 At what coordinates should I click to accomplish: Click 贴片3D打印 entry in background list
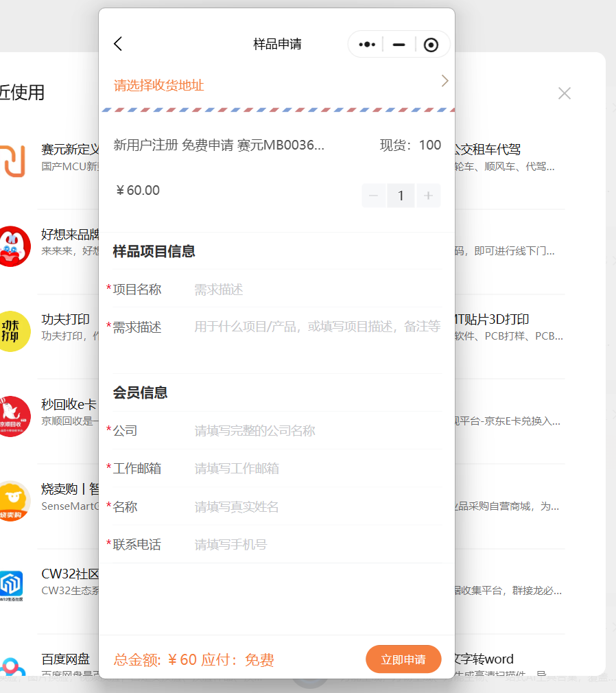[492, 319]
